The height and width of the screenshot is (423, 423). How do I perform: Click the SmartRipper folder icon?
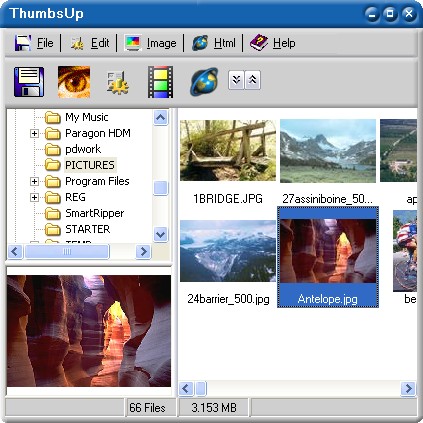pos(53,214)
